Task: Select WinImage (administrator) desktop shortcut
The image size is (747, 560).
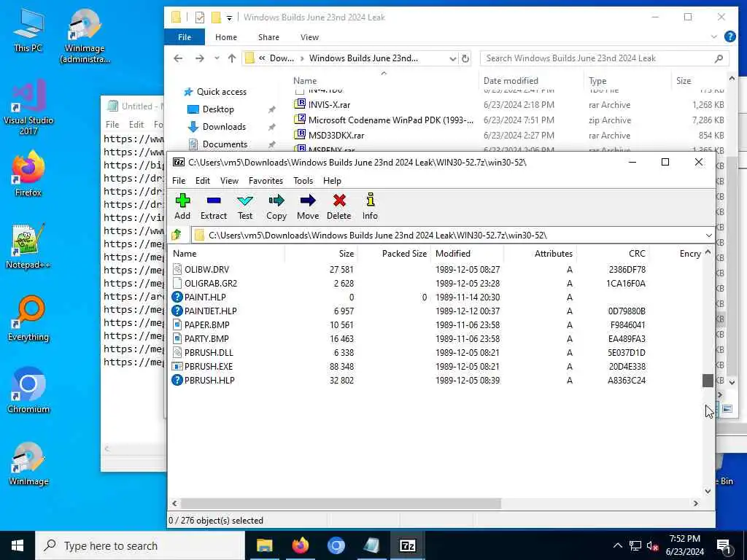Action: pos(85,36)
